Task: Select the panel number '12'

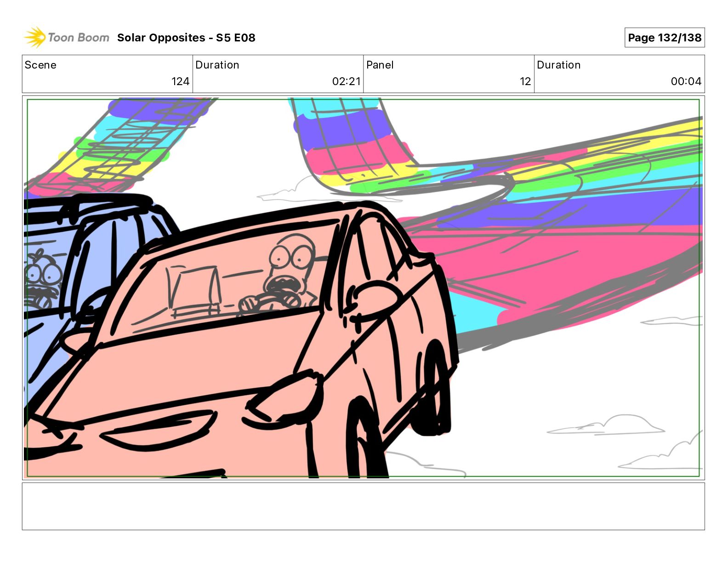Action: pyautogui.click(x=525, y=81)
